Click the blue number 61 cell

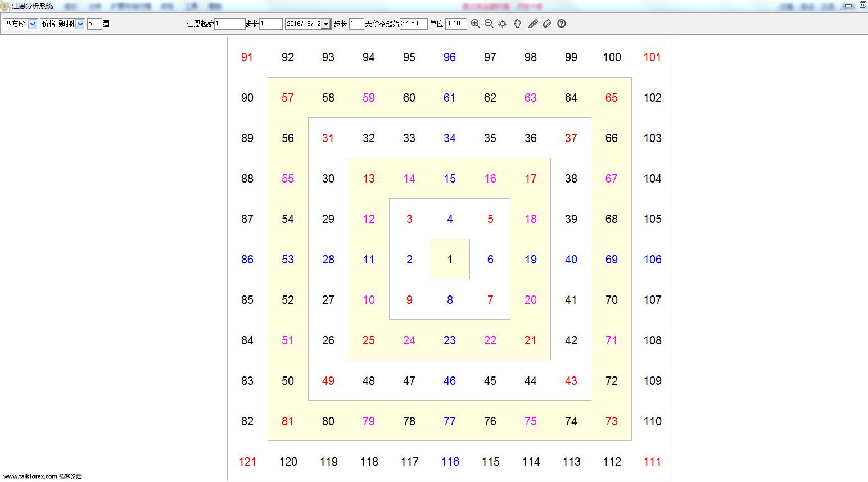[450, 98]
